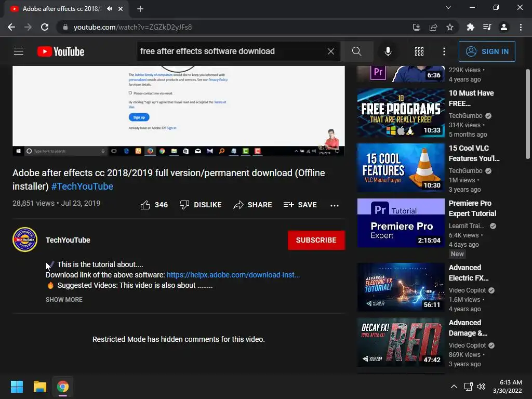The width and height of the screenshot is (532, 399).
Task: Clear the search query with X
Action: click(x=331, y=51)
